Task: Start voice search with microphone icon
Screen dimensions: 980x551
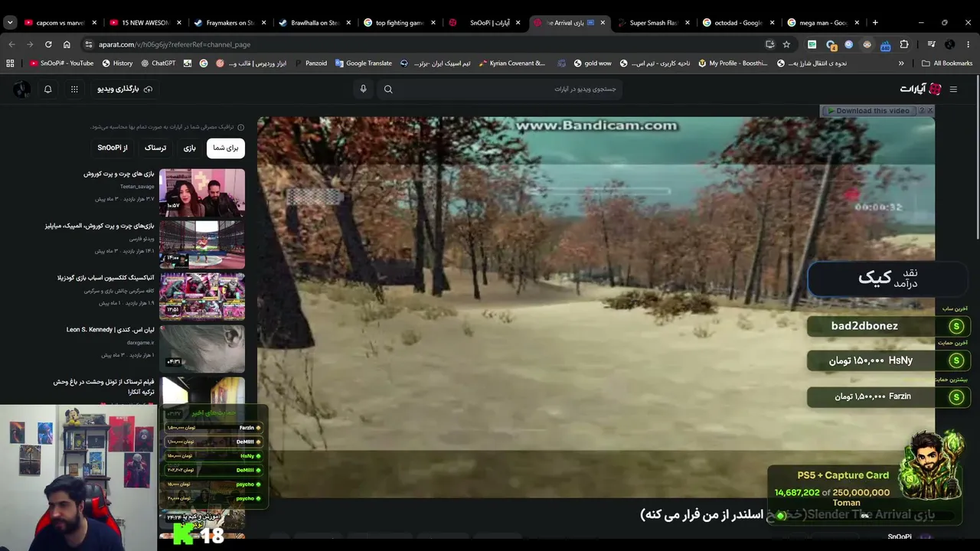Action: coord(363,89)
